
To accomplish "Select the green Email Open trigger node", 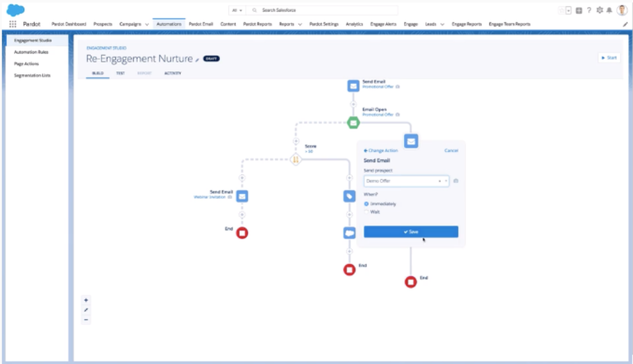I will (x=353, y=123).
